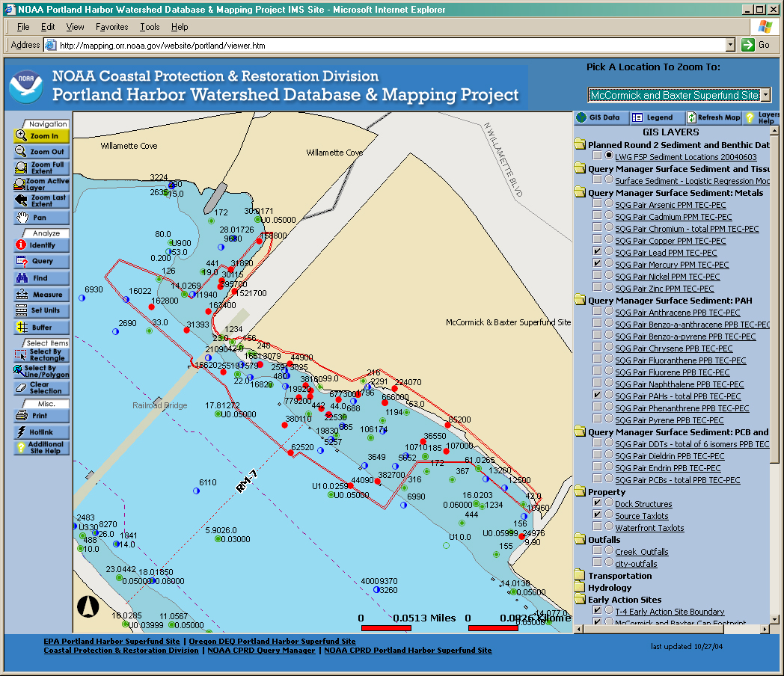Open Oregon DEQ Portland Harbor Superfund link
This screenshot has width=784, height=676.
click(x=272, y=641)
